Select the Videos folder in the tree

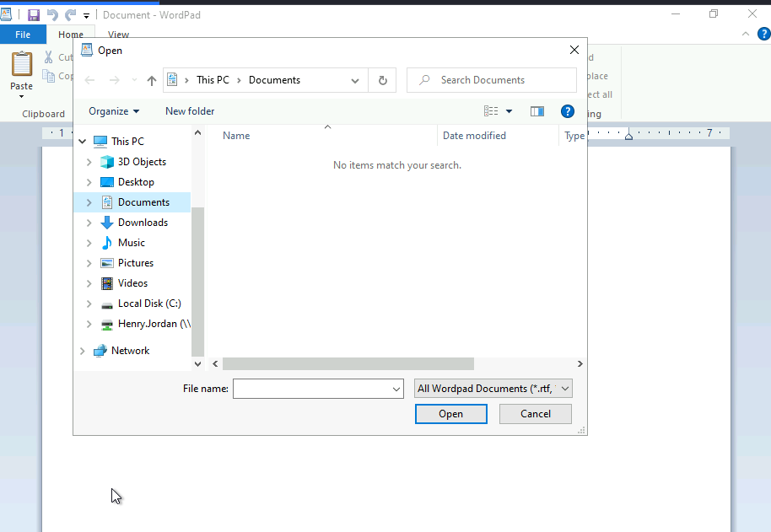tap(132, 283)
